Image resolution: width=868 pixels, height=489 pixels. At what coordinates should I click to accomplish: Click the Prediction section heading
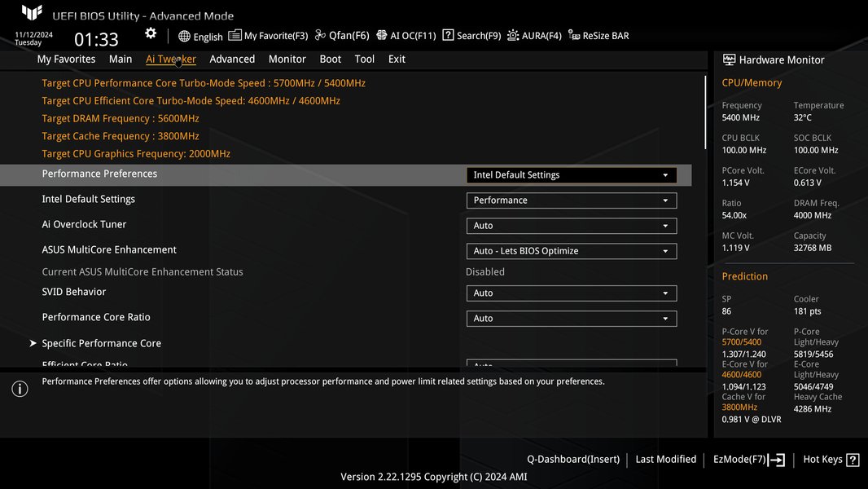744,276
